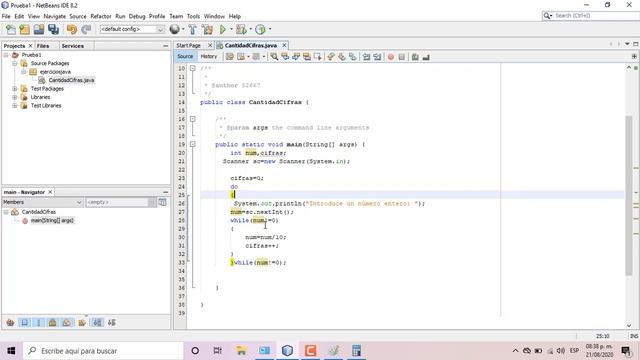Toggle Rectangular Selection editor icon

pos(317,57)
